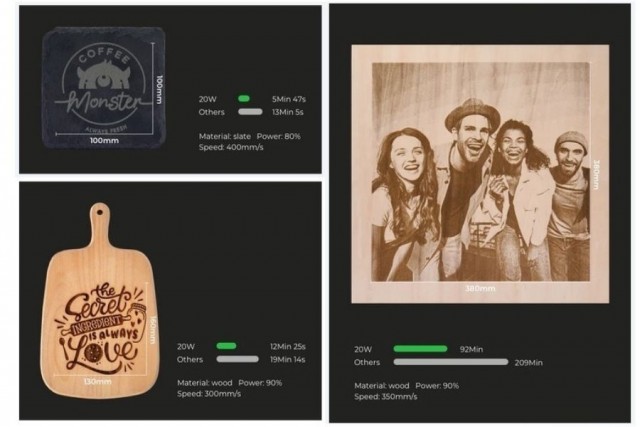The height and width of the screenshot is (427, 640).
Task: Click the 'Material: slate' text
Action: 225,136
